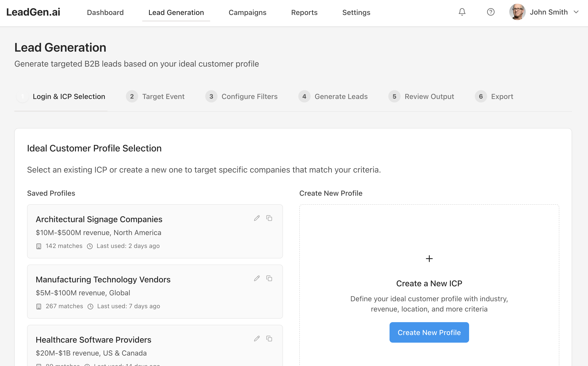588x366 pixels.
Task: Edit the Manufacturing Technology Vendors profile
Action: [256, 278]
